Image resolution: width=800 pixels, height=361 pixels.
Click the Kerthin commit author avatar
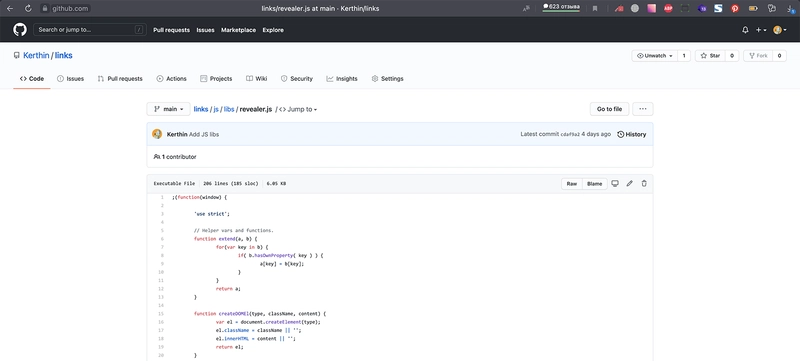pos(157,134)
